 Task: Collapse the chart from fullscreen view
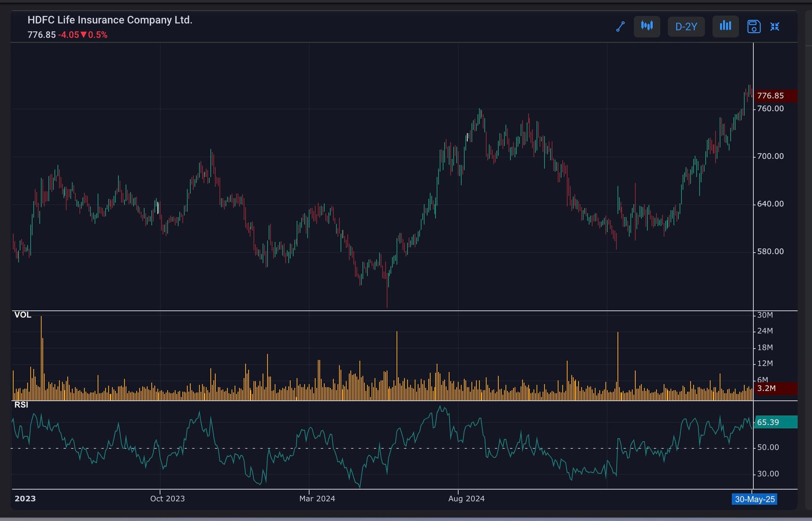[775, 27]
